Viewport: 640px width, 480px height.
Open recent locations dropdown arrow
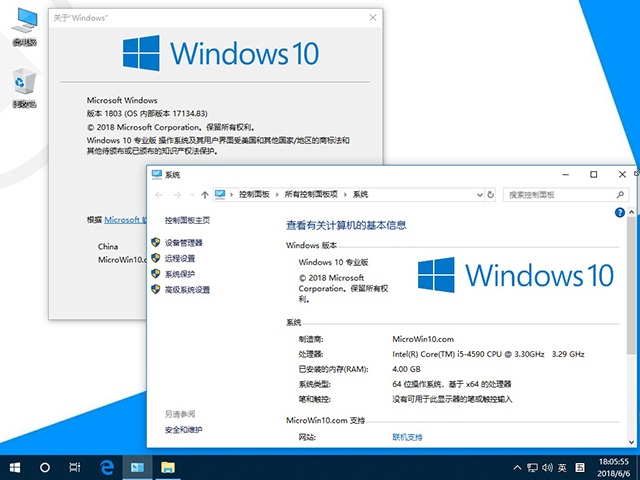[192, 195]
